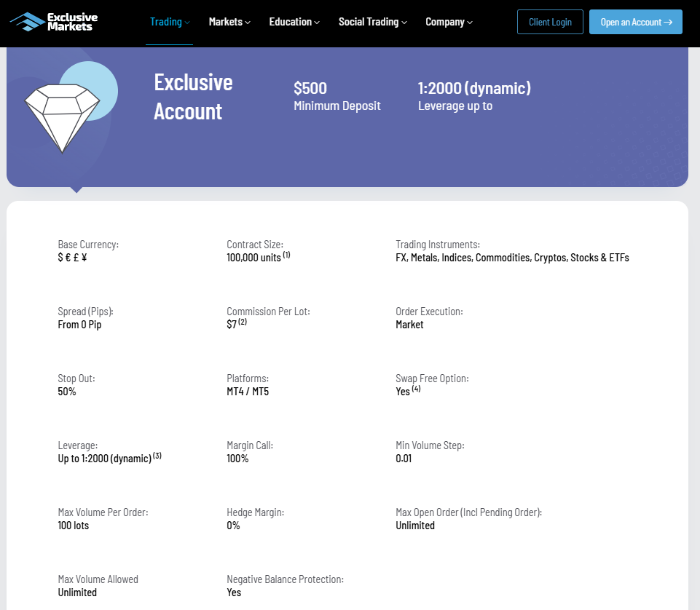Click the Max Volume Per Order label
The height and width of the screenshot is (610, 700).
tap(103, 512)
